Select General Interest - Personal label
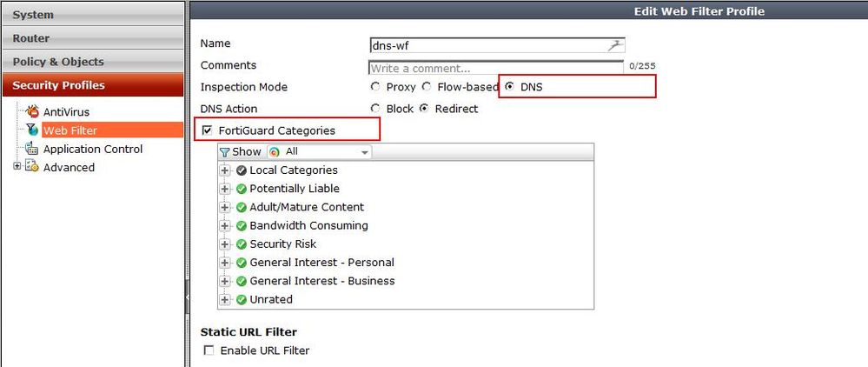 click(321, 263)
